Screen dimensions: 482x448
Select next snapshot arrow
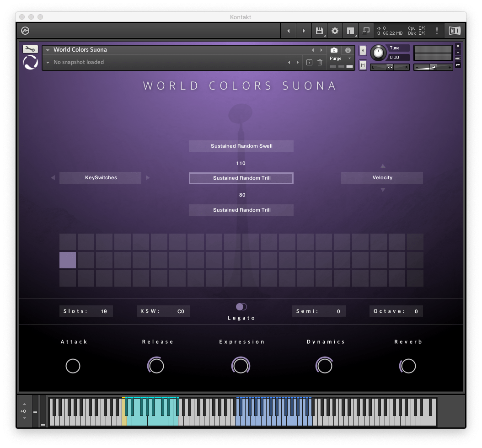tap(298, 62)
